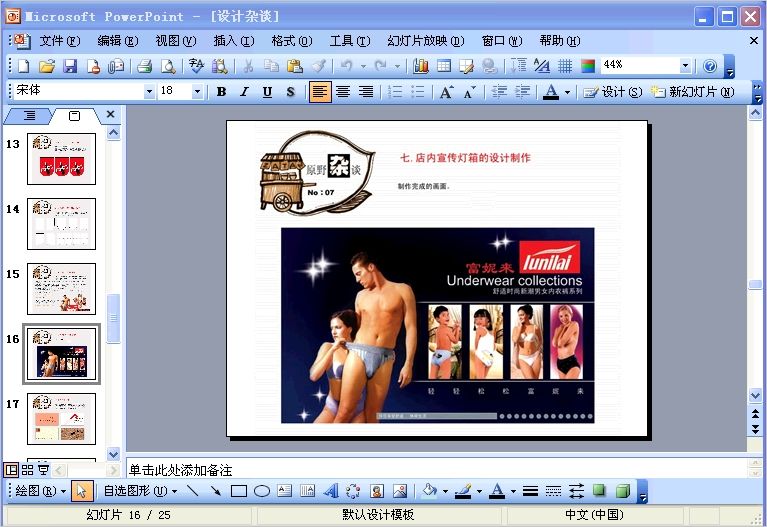Toggle bold formatting
Viewport: 767px width, 527px height.
(x=221, y=92)
